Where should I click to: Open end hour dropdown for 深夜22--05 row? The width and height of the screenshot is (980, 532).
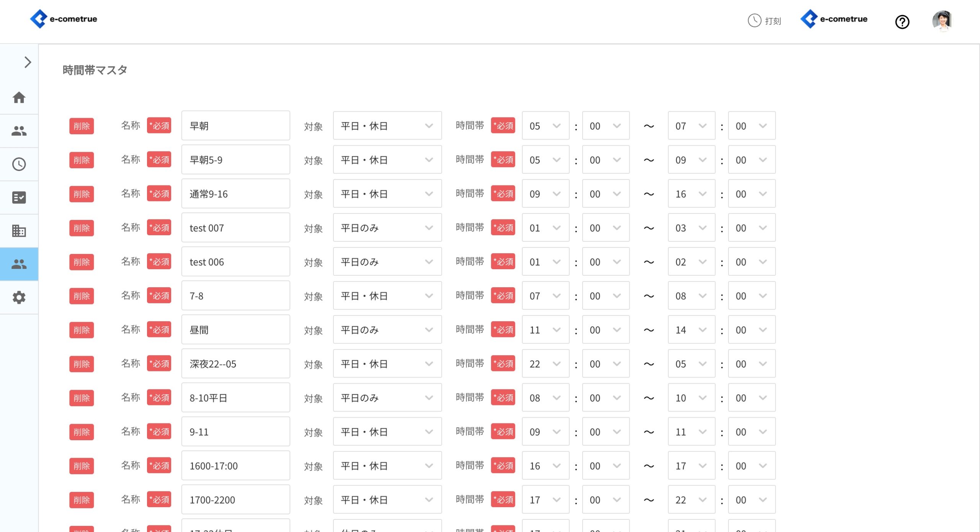(691, 364)
